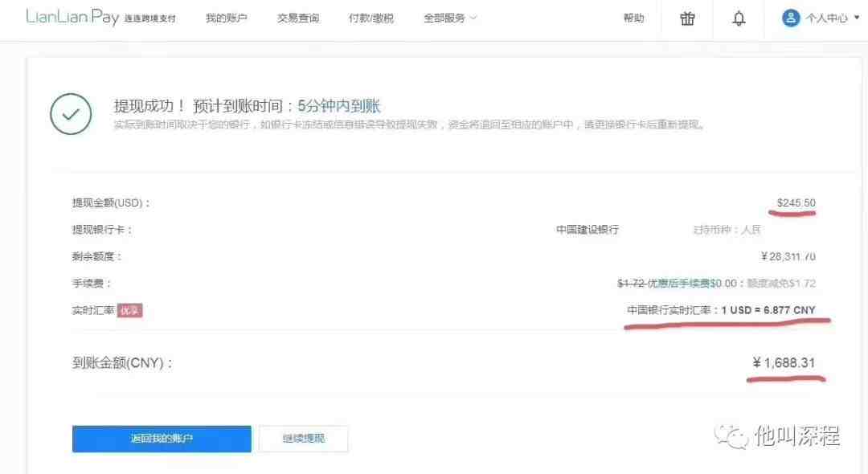Screen dimensions: 868x474
Task: Go to 交易查询 menu item
Action: (x=298, y=18)
